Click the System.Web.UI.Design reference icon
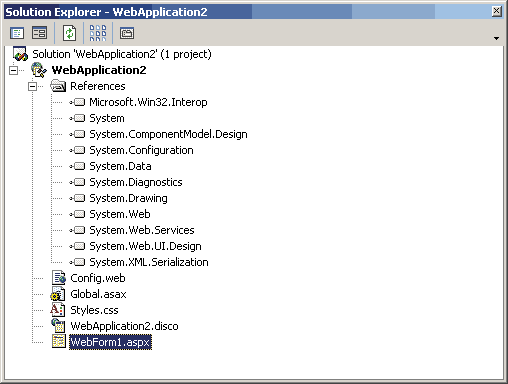The image size is (508, 384). click(77, 246)
